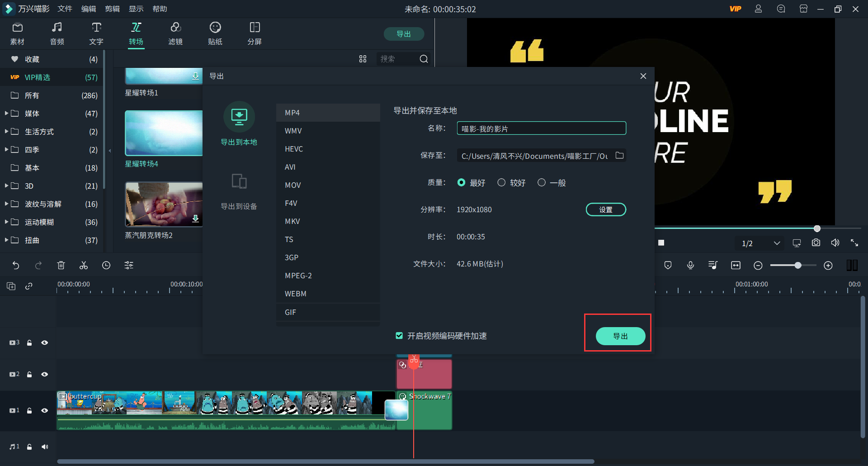Adjust the timeline zoom slider

(x=798, y=265)
